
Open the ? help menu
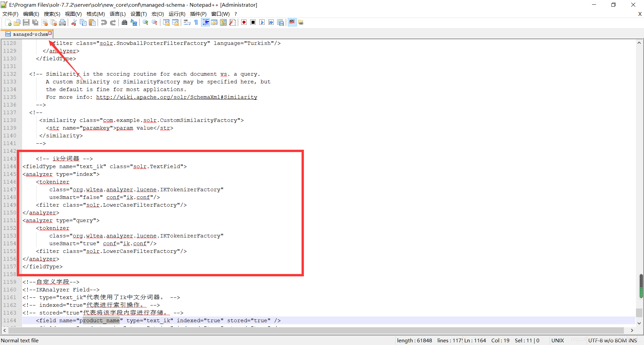click(x=235, y=14)
